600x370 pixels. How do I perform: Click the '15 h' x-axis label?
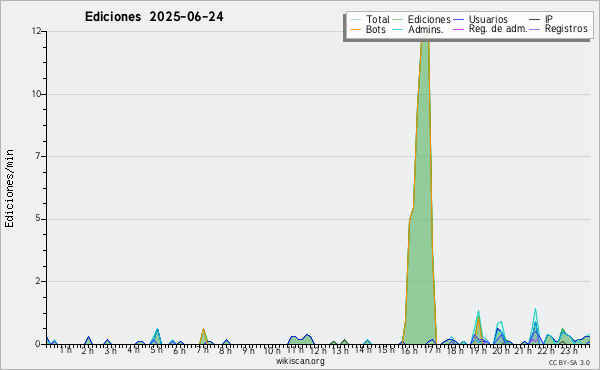pyautogui.click(x=386, y=350)
